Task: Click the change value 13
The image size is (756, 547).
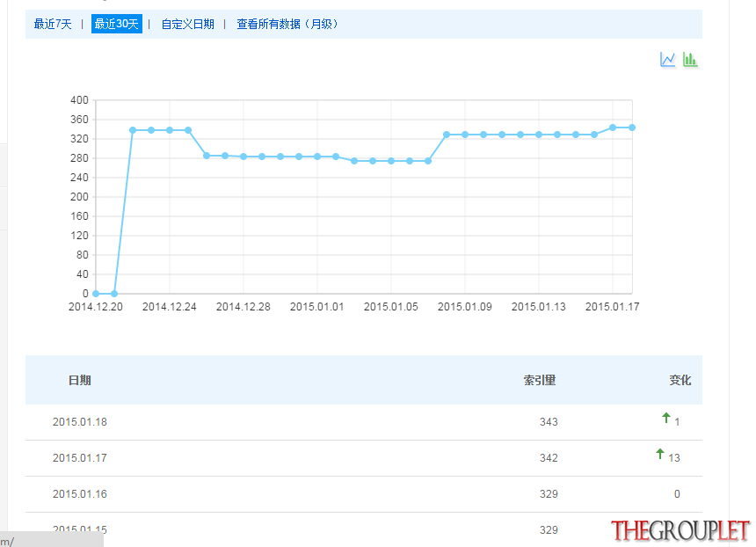Action: (674, 458)
